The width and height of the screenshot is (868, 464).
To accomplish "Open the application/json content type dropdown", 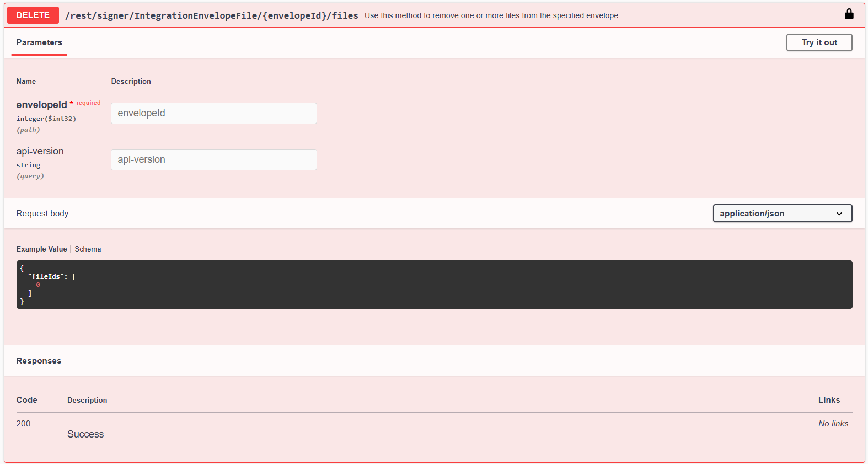I will 782,214.
